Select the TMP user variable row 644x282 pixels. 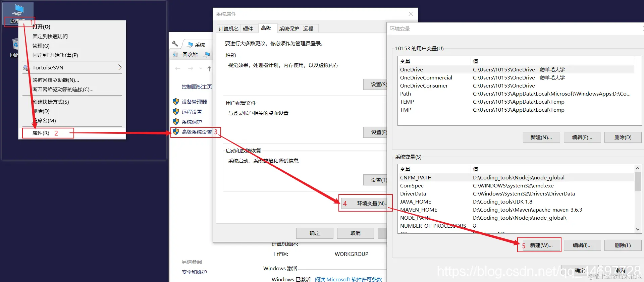tap(516, 110)
